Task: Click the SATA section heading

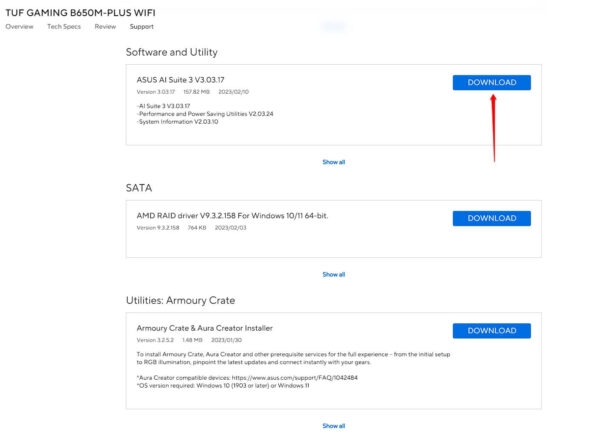Action: point(139,187)
